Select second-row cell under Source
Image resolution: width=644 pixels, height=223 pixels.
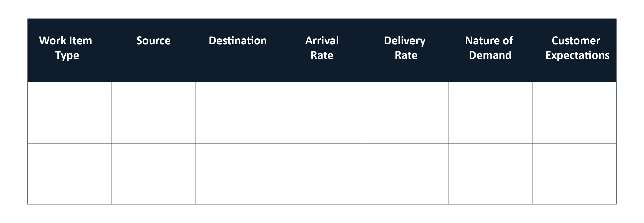click(154, 174)
